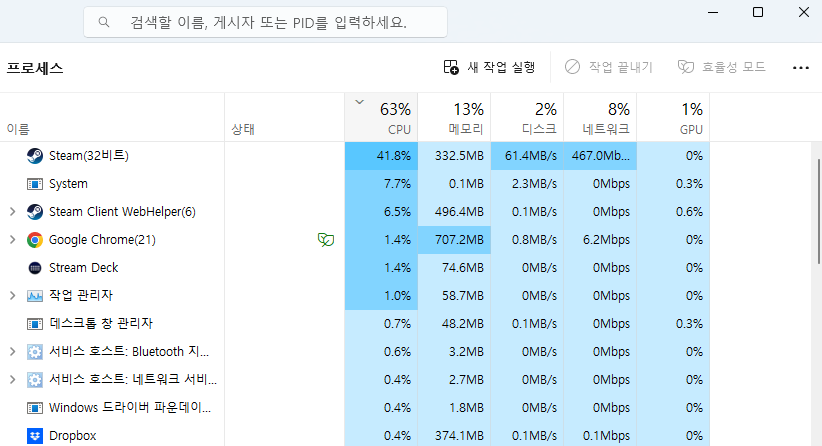
Task: Expand the Google Chrome process group
Action: click(12, 240)
